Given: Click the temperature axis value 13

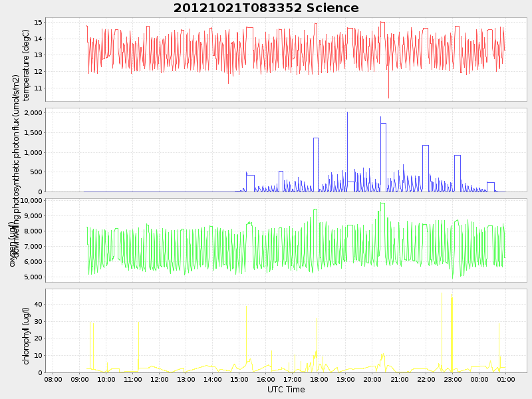Looking at the screenshot, I should [38, 55].
